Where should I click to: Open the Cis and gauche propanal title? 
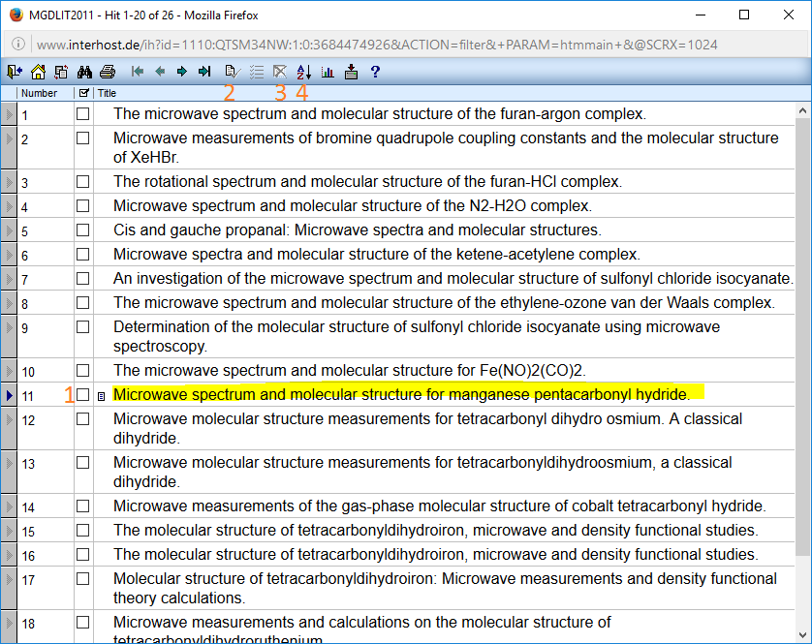[358, 230]
